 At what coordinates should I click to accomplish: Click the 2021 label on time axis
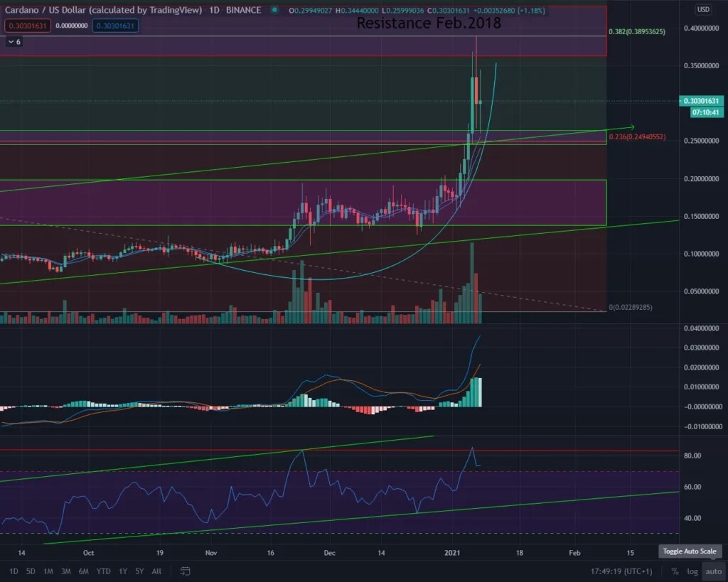(451, 553)
